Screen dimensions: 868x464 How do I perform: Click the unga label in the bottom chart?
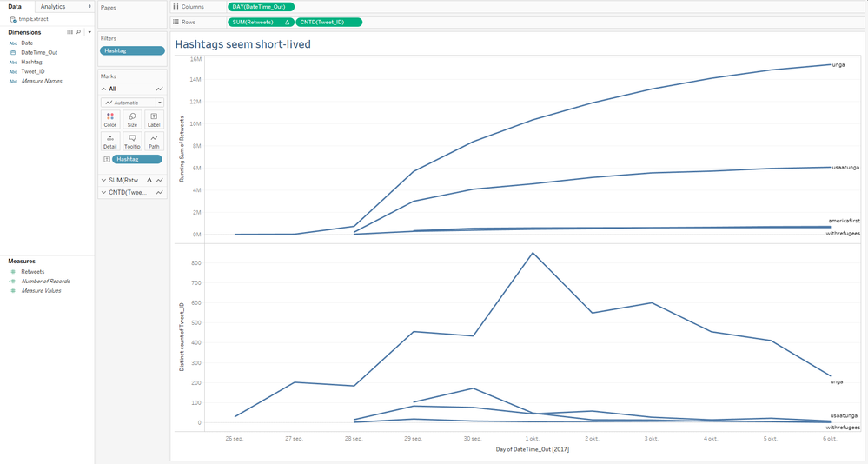(x=837, y=381)
